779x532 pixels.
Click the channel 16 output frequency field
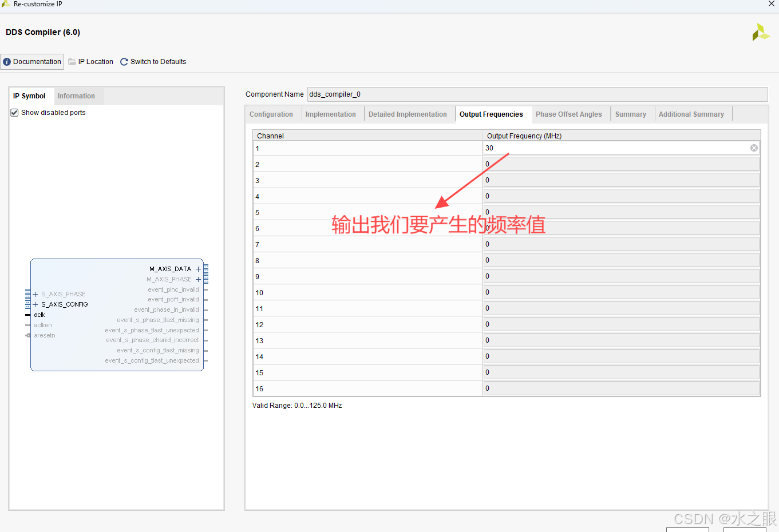pos(622,388)
